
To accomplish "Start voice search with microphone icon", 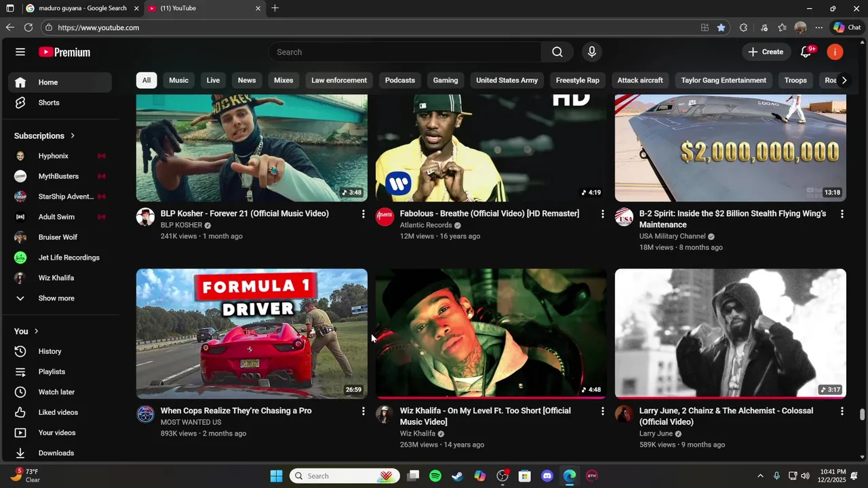I will 592,52.
